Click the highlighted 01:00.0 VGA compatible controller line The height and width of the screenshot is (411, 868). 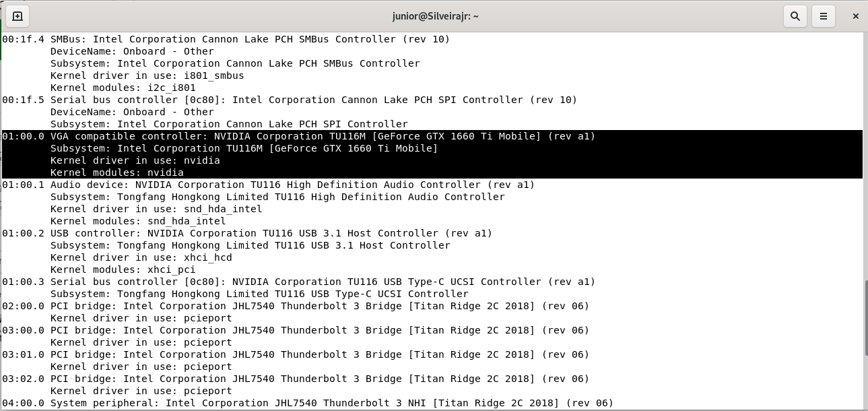(x=299, y=136)
